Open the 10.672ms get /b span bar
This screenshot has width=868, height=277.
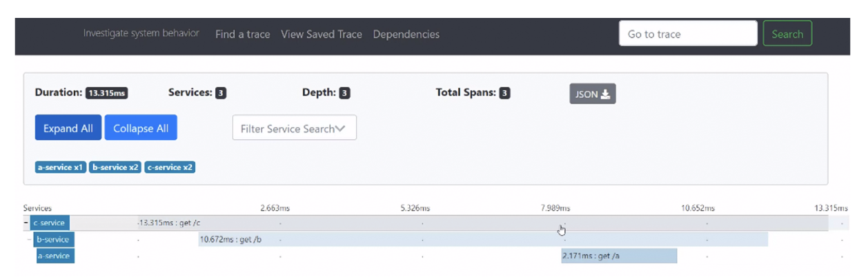coord(483,240)
